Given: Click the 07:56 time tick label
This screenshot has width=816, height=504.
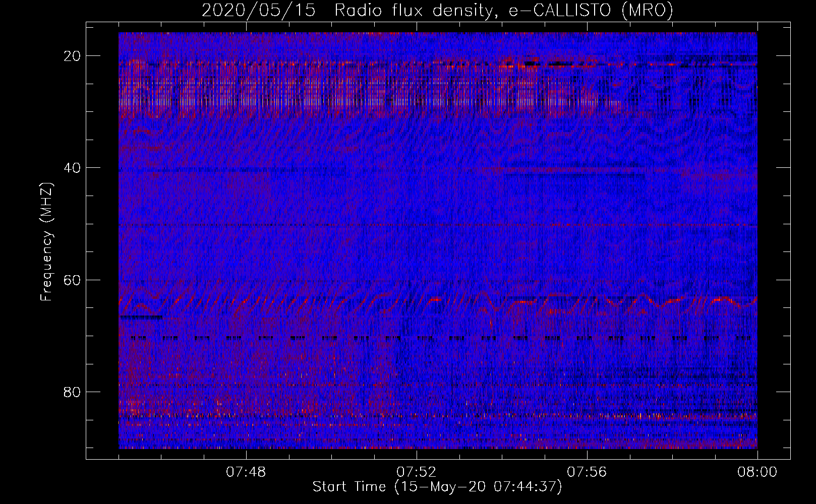Looking at the screenshot, I should point(587,472).
